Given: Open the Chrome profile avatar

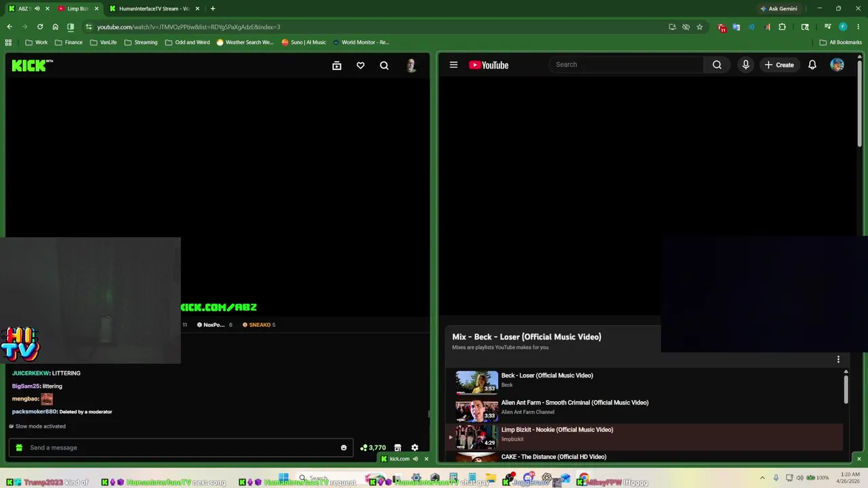Looking at the screenshot, I should [x=843, y=27].
